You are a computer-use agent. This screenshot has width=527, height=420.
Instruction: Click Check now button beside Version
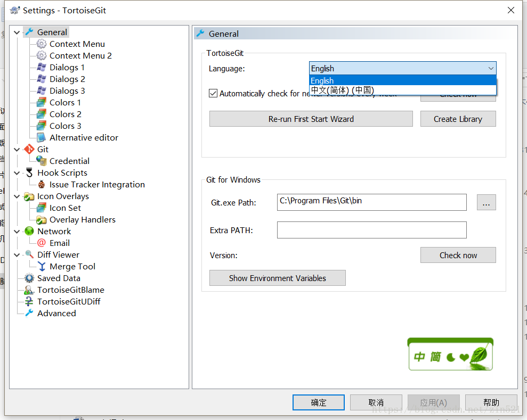click(458, 255)
